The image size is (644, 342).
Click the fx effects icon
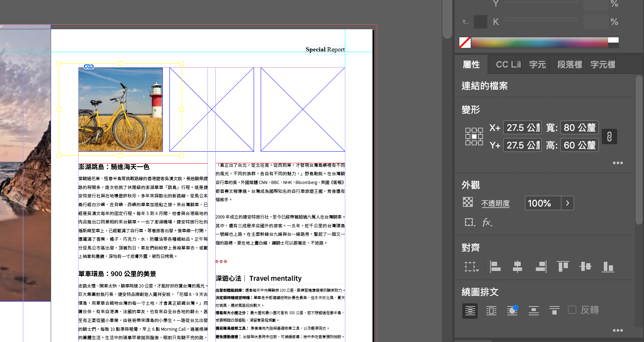click(x=487, y=222)
